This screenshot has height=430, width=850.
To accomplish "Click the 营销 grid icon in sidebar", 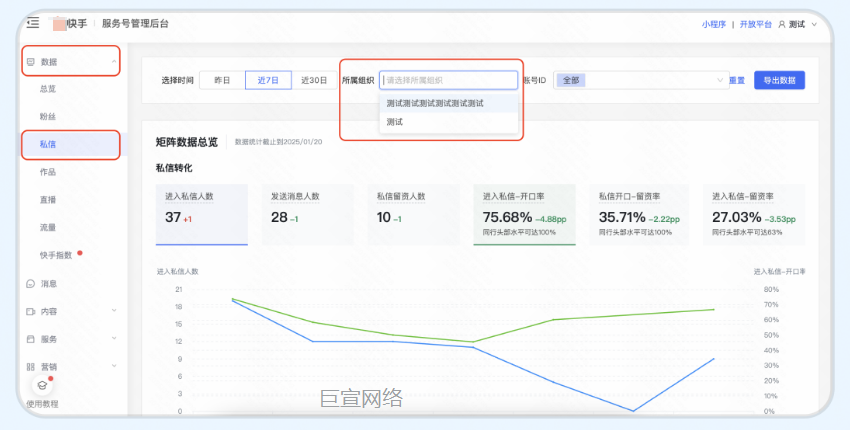I will 31,366.
